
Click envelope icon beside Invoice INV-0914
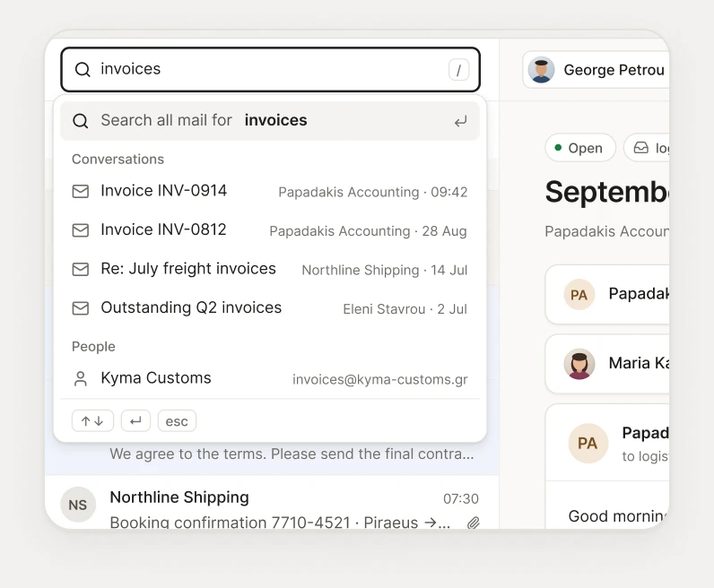click(x=81, y=191)
